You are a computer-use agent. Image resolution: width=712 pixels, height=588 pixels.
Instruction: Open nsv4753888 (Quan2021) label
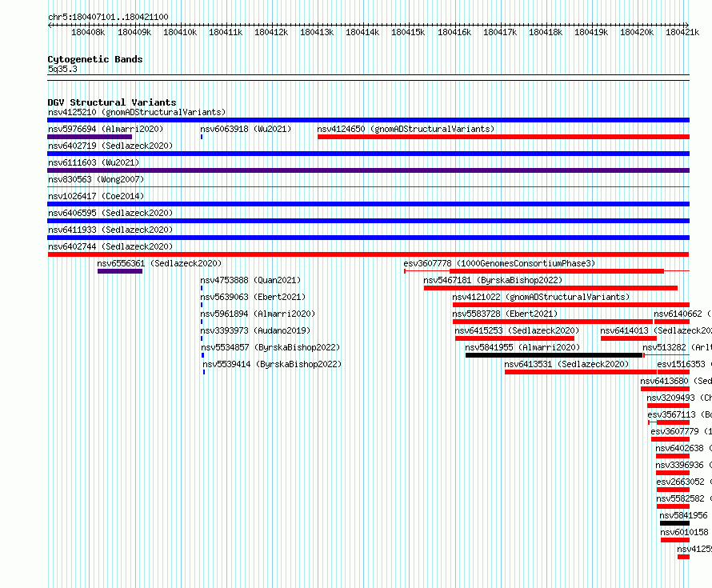(250, 280)
